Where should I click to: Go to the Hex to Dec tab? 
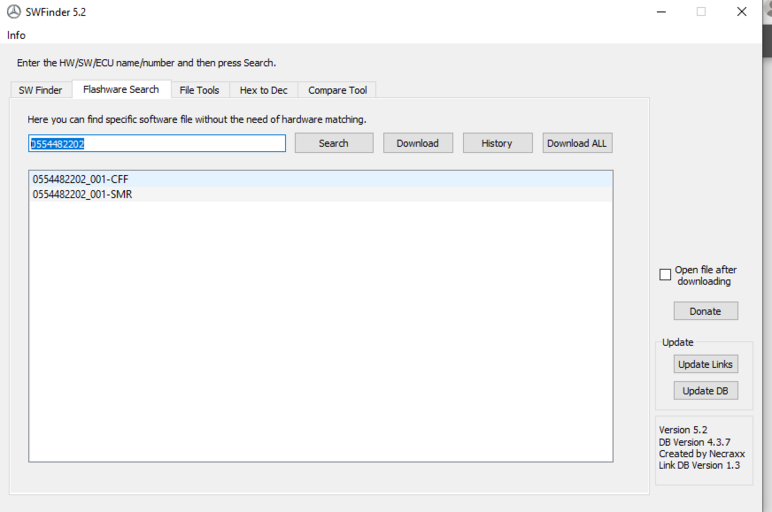263,90
